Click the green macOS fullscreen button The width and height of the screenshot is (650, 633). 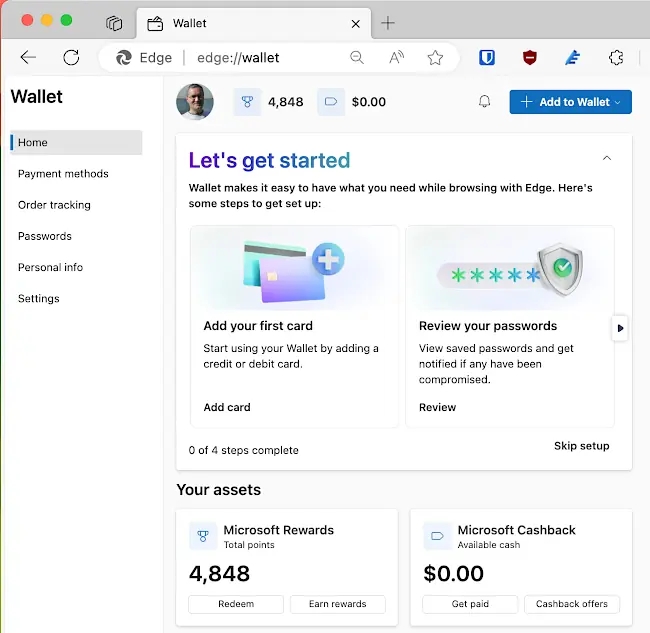coord(66,20)
